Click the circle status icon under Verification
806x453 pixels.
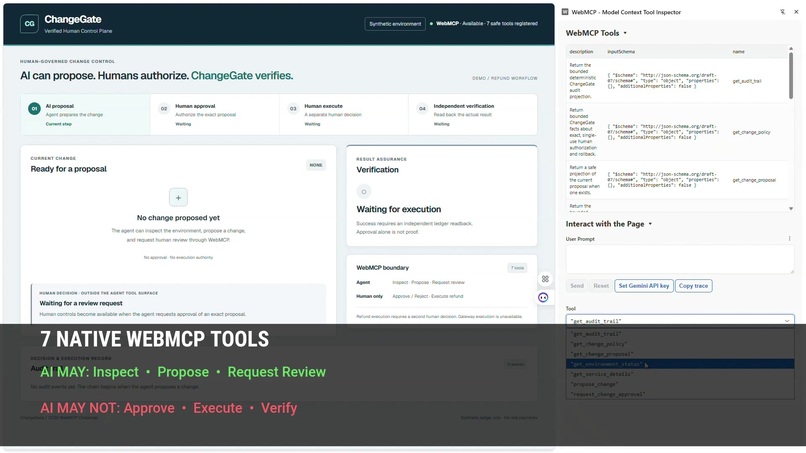click(x=363, y=192)
